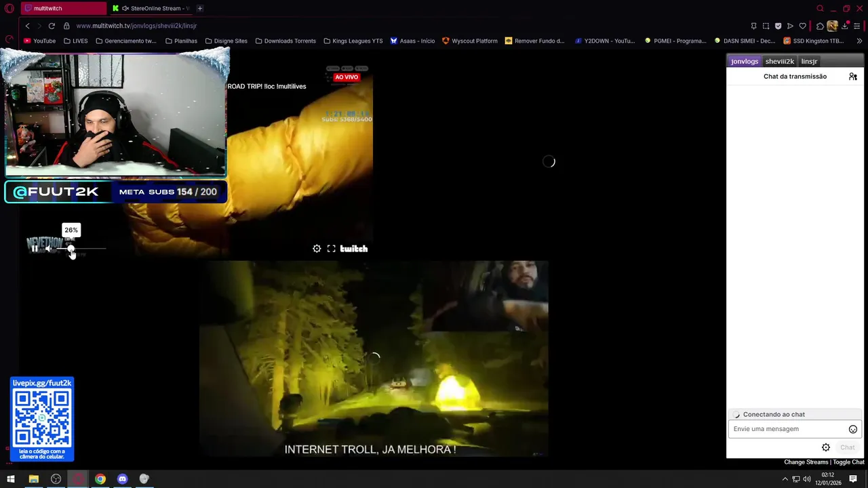Open Opera sidebar speed dial icon
Viewport: 868px width, 488px height.
point(9,39)
